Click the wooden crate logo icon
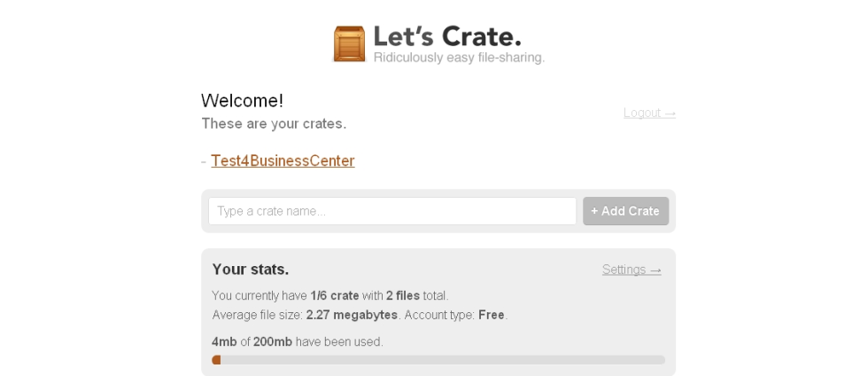 click(349, 43)
